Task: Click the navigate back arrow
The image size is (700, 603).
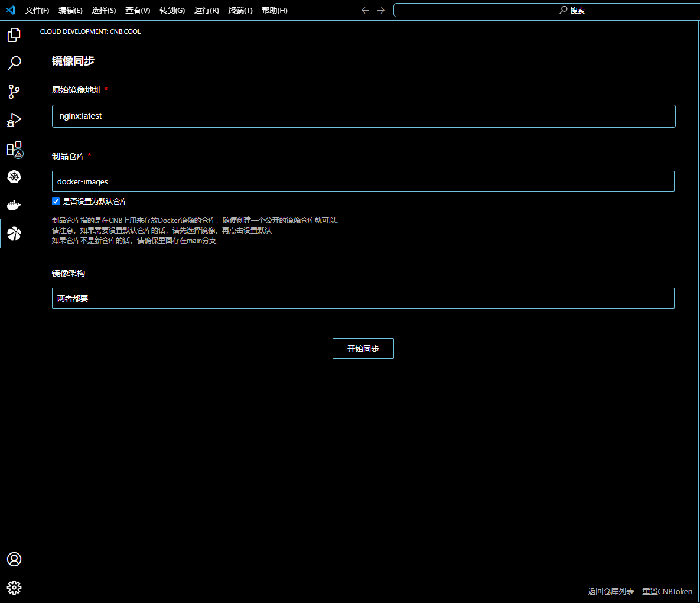Action: [365, 10]
